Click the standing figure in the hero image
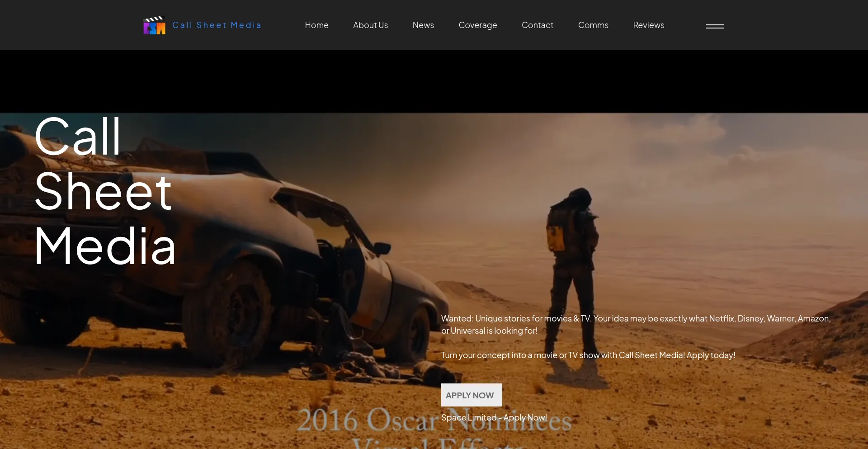The height and width of the screenshot is (449, 868). pyautogui.click(x=571, y=253)
